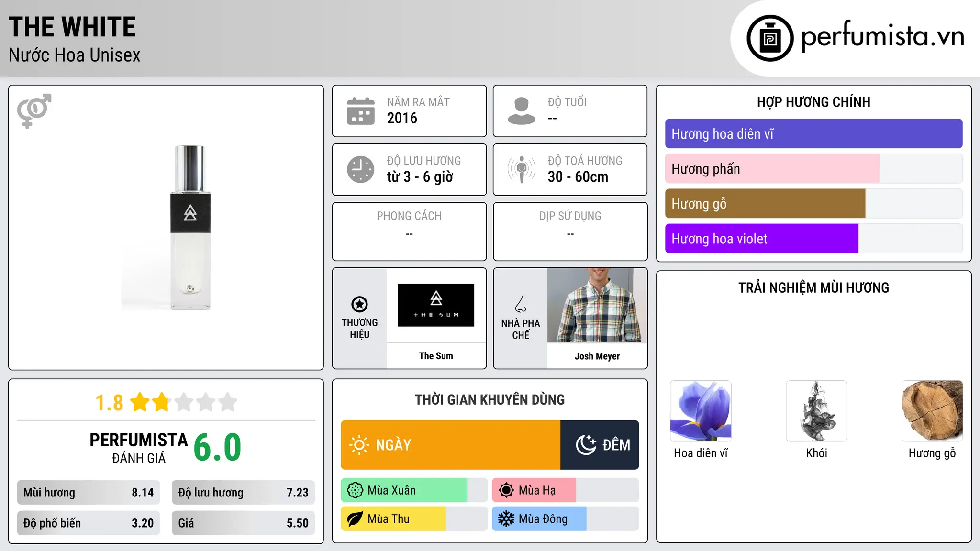Click the sun icon in the Ngày bar
The image size is (980, 551).
coord(359,445)
